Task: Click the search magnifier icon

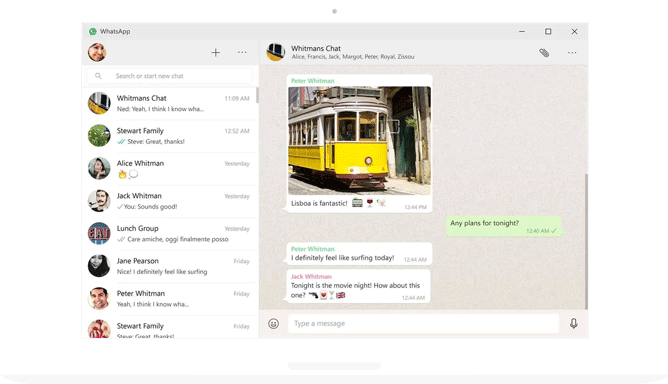Action: click(x=98, y=76)
